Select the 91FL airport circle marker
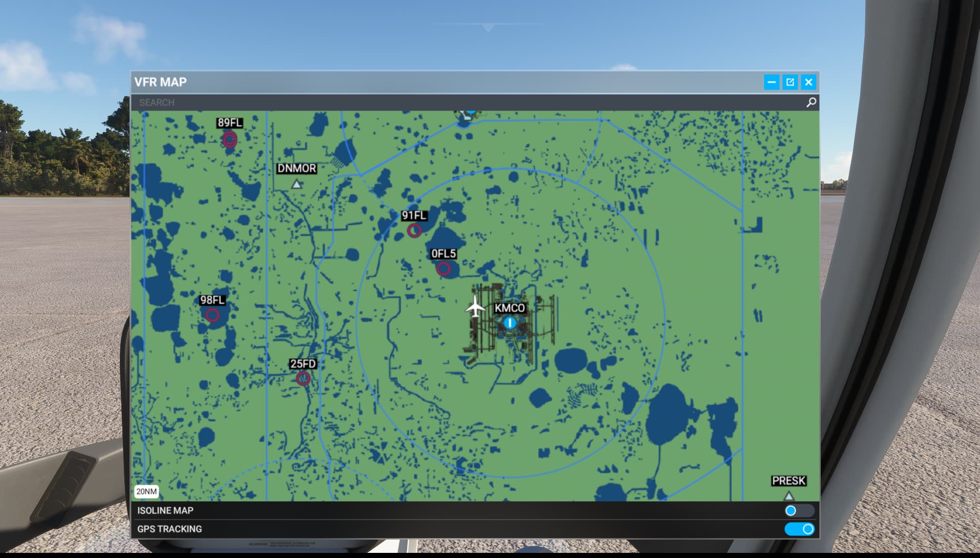 [414, 231]
